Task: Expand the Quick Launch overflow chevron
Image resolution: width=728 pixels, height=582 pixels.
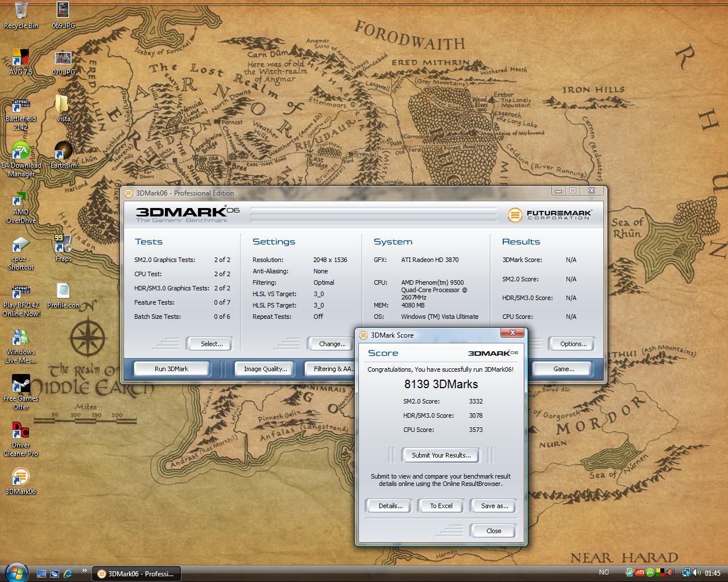Action: [x=85, y=571]
